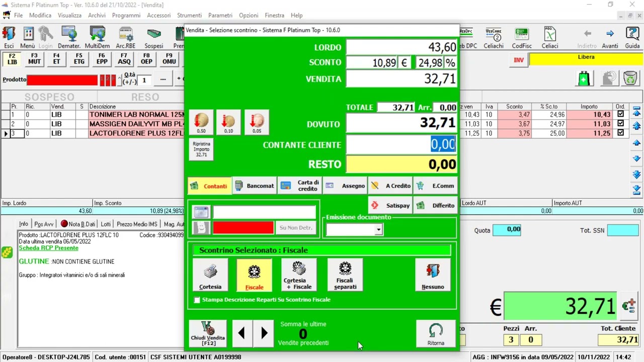The image size is (644, 362).
Task: Open the Scheda RCP Presente link
Action: pos(48,248)
